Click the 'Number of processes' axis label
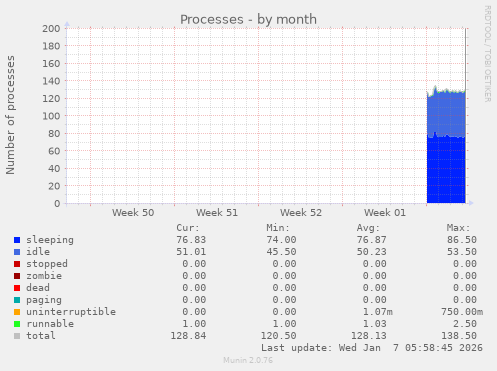Viewport: 497px width, 371px height. pos(10,115)
